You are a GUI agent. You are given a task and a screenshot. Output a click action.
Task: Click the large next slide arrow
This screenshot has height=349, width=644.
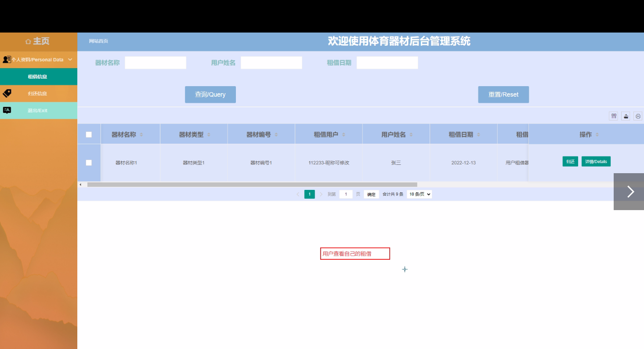tap(630, 191)
